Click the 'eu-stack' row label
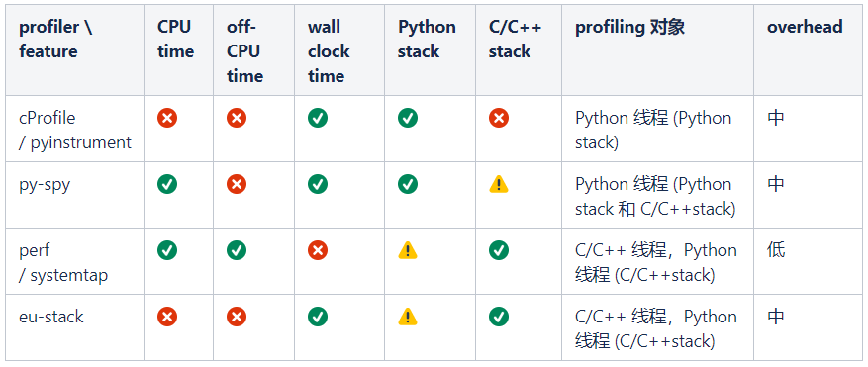The height and width of the screenshot is (367, 868). [50, 317]
